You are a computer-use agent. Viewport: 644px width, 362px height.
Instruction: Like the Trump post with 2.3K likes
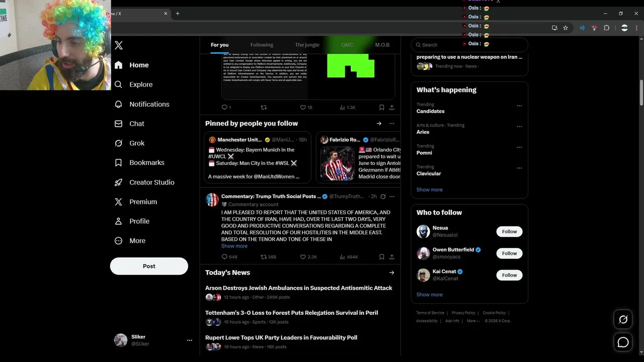coord(308,257)
